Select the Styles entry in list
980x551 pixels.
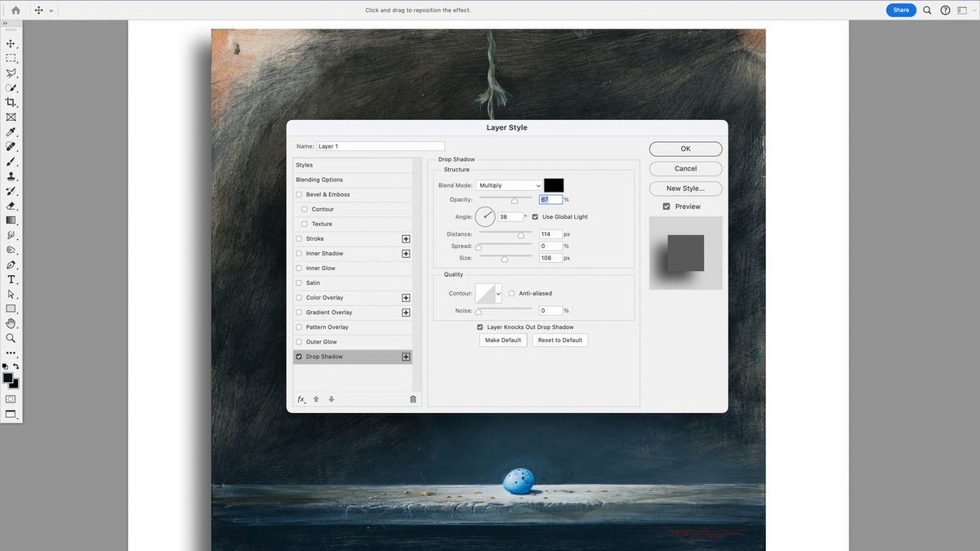pyautogui.click(x=305, y=166)
